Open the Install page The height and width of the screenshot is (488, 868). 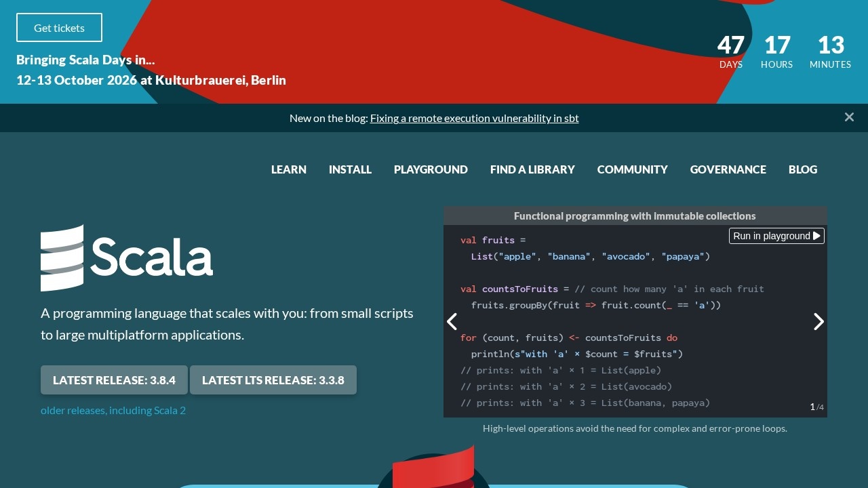click(x=350, y=169)
